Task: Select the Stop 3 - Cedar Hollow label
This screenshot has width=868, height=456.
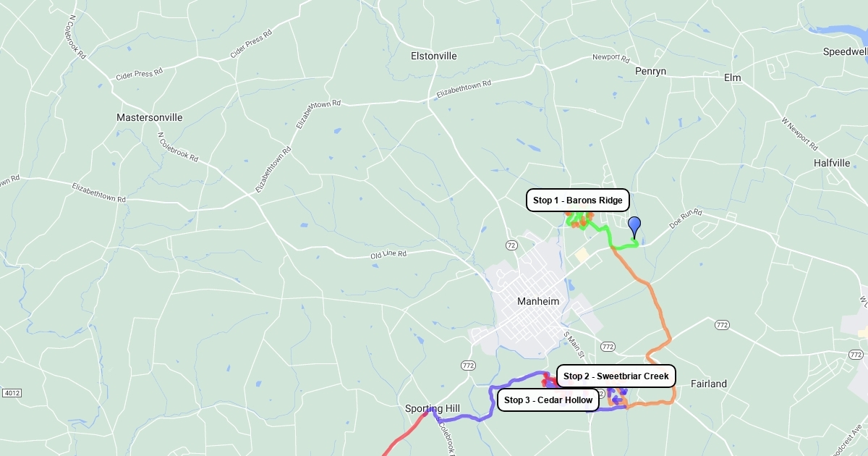Action: (548, 400)
